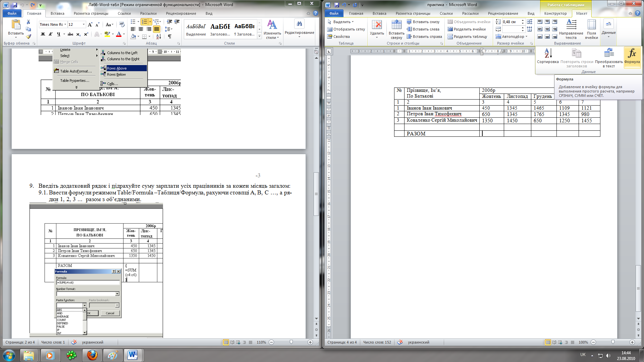This screenshot has height=362, width=644.
Task: Open the Вставка tab in the left Word window
Action: (x=57, y=13)
